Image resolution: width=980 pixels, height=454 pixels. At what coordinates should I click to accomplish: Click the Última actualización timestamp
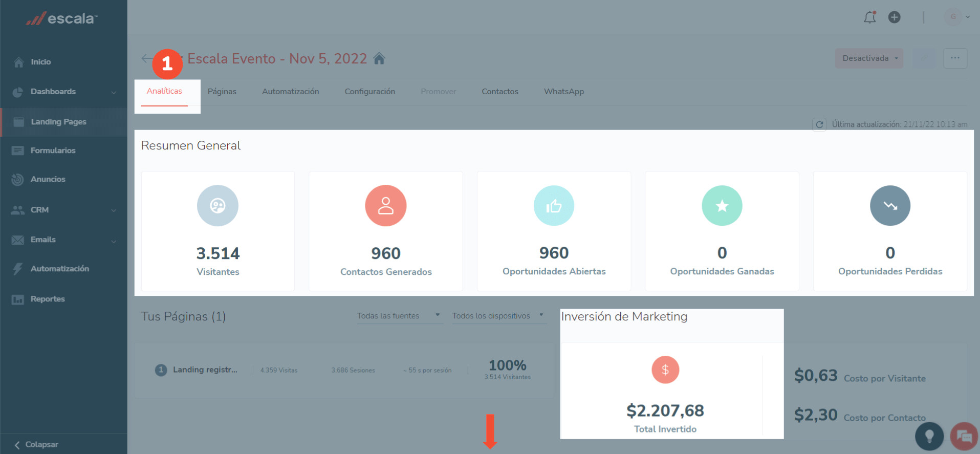[900, 124]
